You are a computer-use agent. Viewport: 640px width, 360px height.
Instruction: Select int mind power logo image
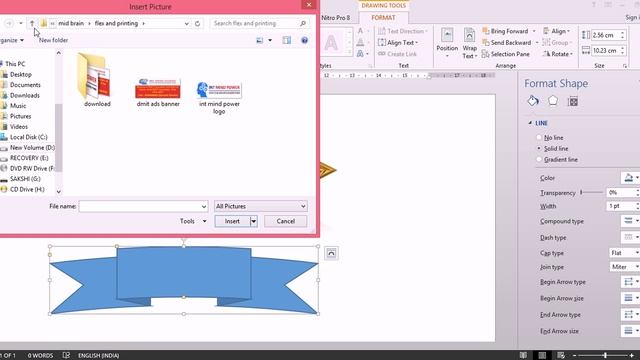pyautogui.click(x=219, y=97)
